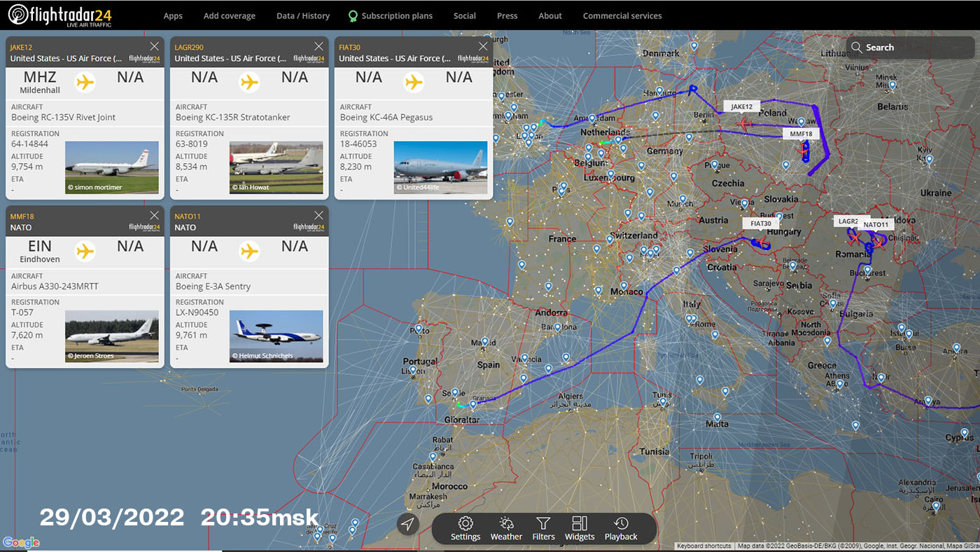Open Subscription plans page
This screenshot has height=552, width=980.
[390, 15]
